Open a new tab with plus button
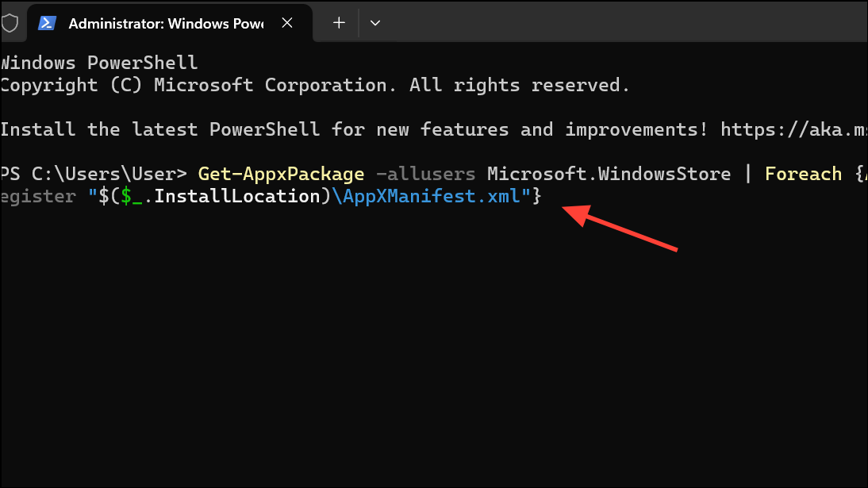The height and width of the screenshot is (488, 868). (339, 23)
